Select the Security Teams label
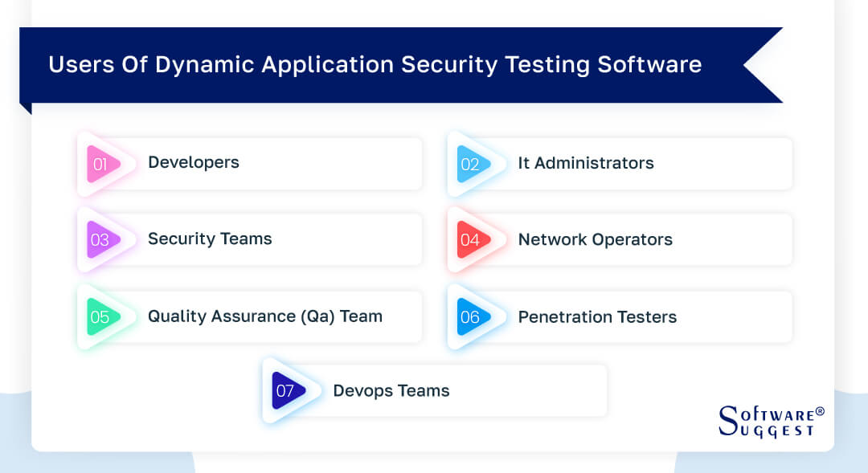 [210, 239]
